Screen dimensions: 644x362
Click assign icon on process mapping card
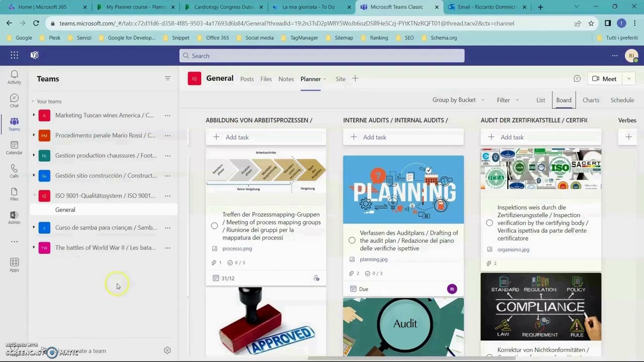pyautogui.click(x=316, y=278)
